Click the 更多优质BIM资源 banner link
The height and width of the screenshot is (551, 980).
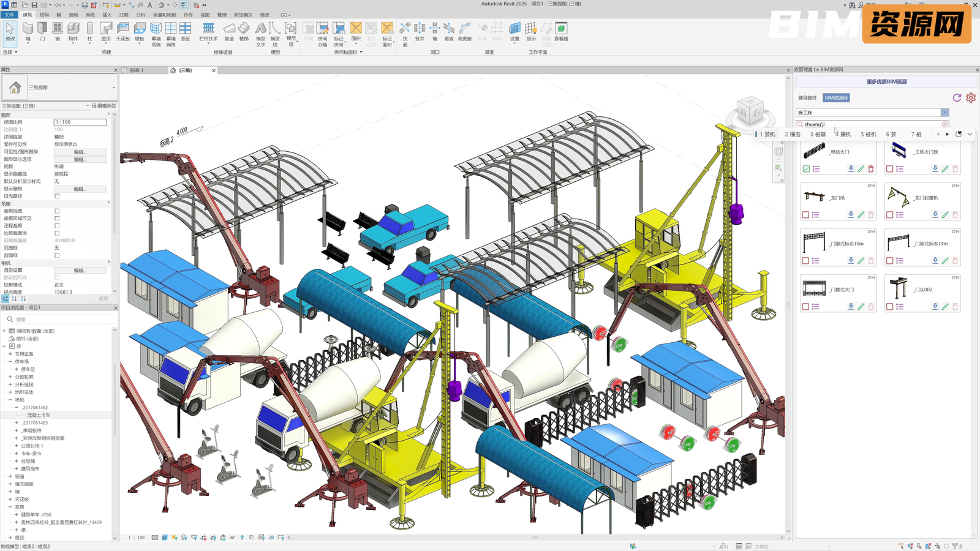(x=886, y=81)
